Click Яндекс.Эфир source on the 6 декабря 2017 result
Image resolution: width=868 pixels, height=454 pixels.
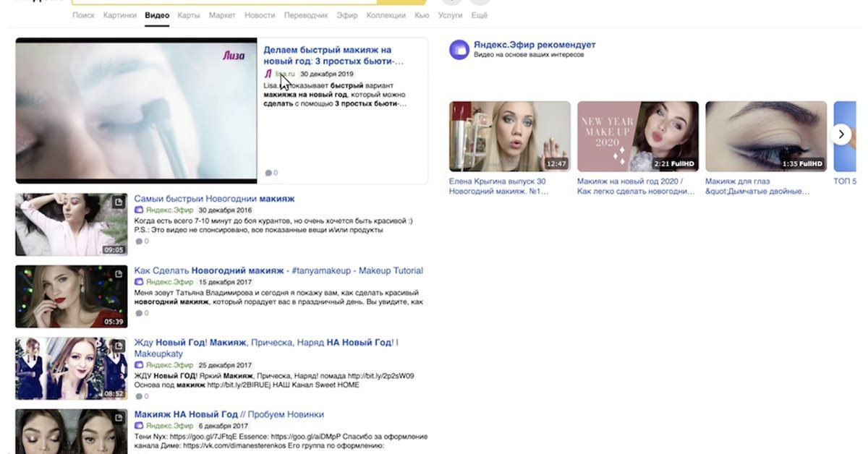(170, 427)
